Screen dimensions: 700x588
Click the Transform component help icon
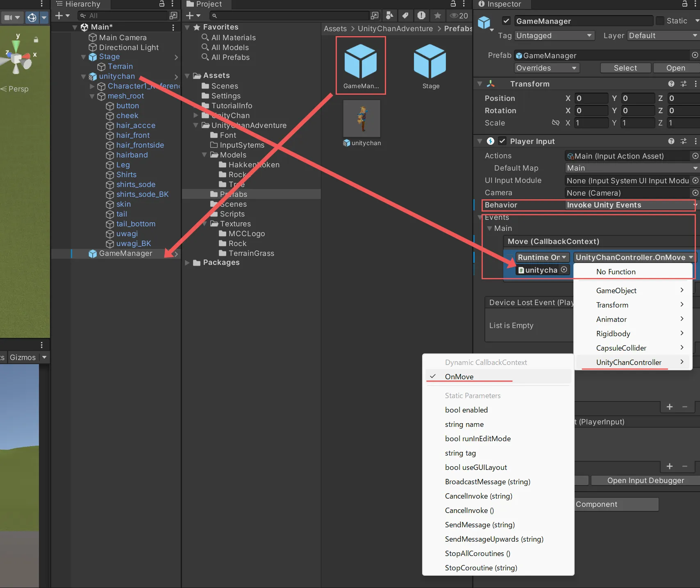click(x=671, y=84)
